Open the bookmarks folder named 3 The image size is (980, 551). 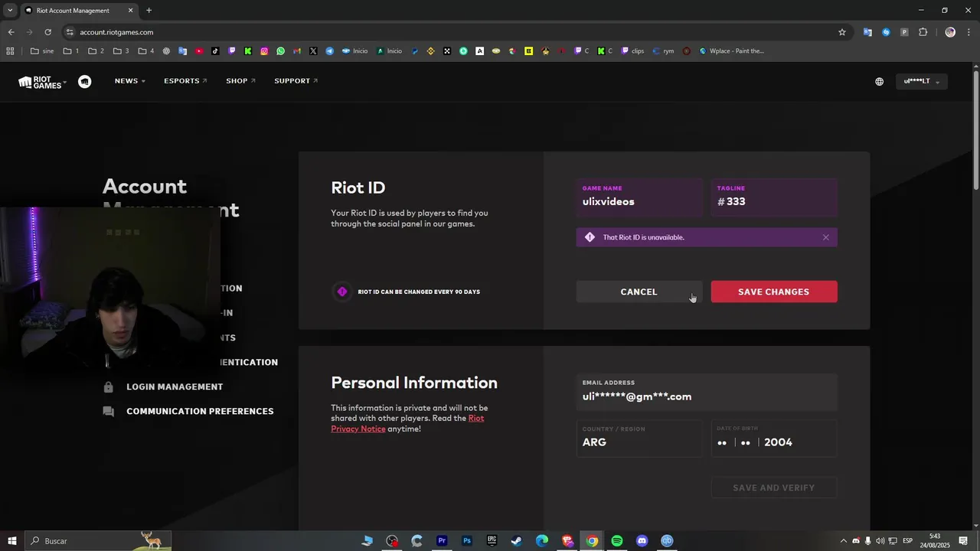(x=121, y=51)
